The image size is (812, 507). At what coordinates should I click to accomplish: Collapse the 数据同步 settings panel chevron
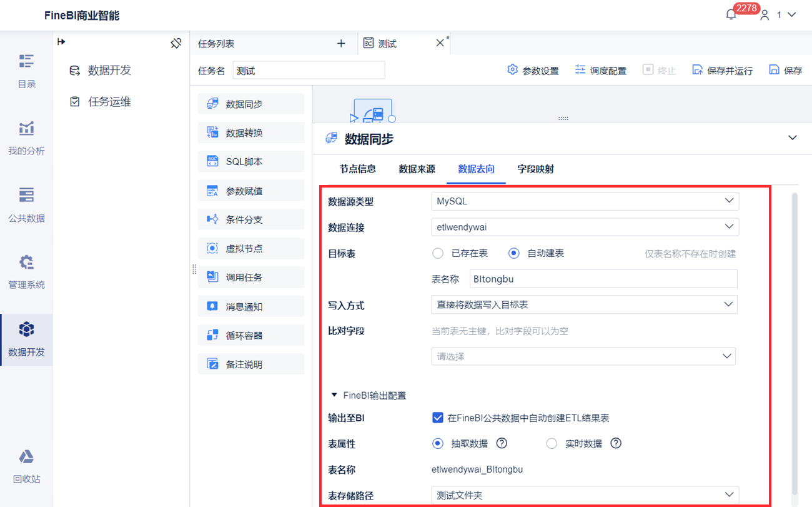tap(793, 138)
